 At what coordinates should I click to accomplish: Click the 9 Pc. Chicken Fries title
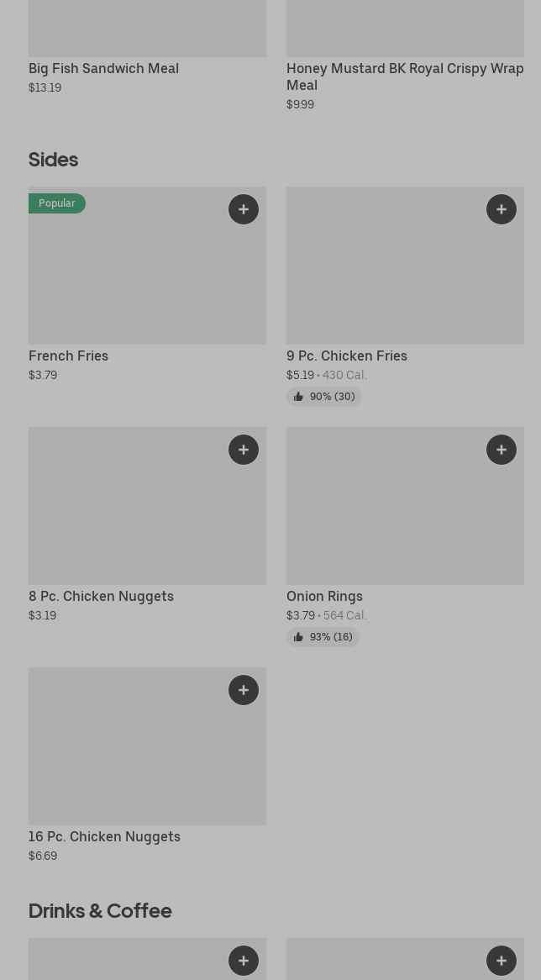click(x=346, y=356)
